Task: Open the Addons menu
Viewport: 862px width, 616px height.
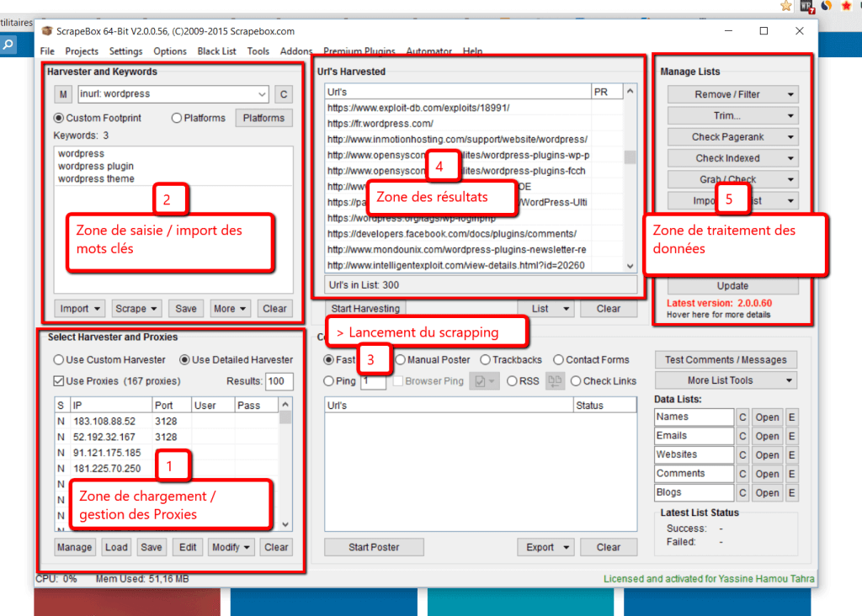Action: coord(295,51)
